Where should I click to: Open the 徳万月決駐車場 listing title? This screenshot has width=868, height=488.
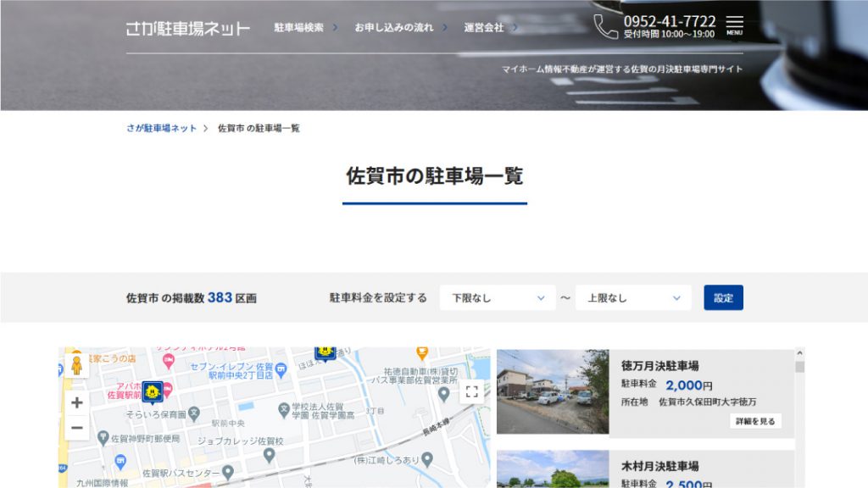tap(659, 366)
